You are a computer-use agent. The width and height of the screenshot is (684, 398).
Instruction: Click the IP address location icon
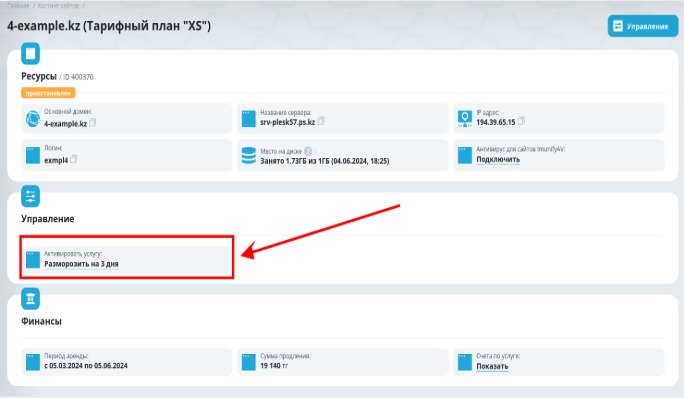(x=465, y=118)
